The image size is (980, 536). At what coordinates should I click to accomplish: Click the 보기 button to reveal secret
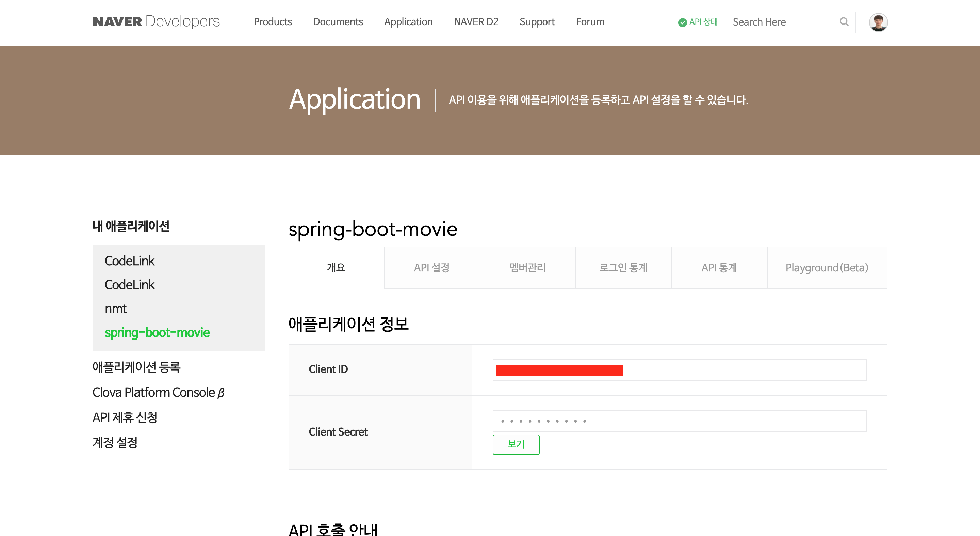point(516,444)
